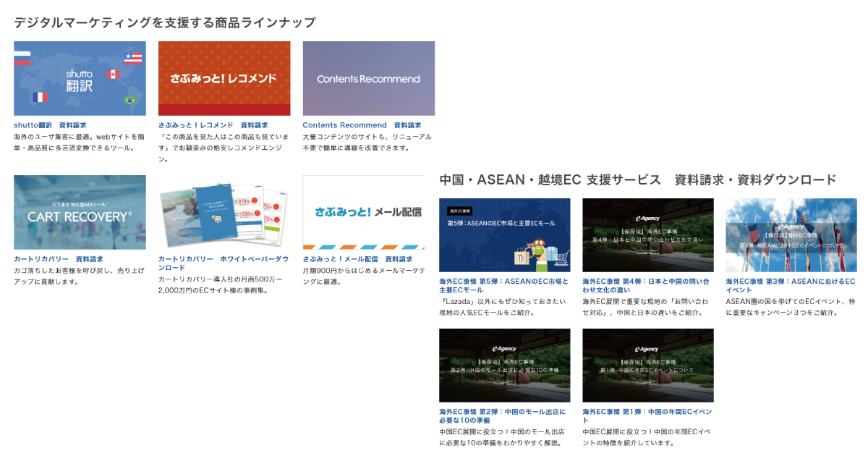
Task: Click the orange さぶみっと！レコメンド banner
Action: tap(224, 78)
